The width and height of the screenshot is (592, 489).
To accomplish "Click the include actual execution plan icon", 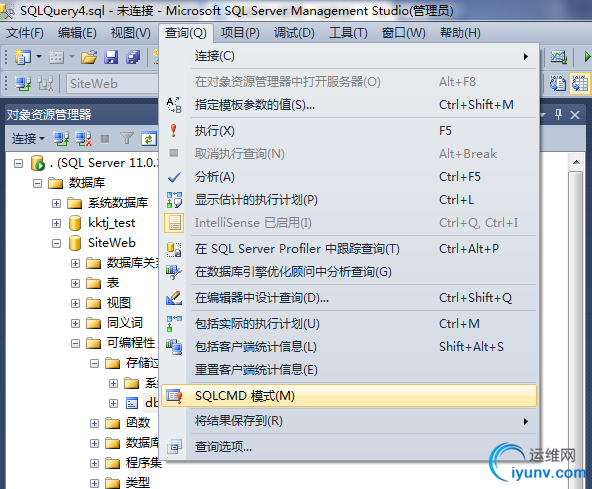I will pos(174,324).
